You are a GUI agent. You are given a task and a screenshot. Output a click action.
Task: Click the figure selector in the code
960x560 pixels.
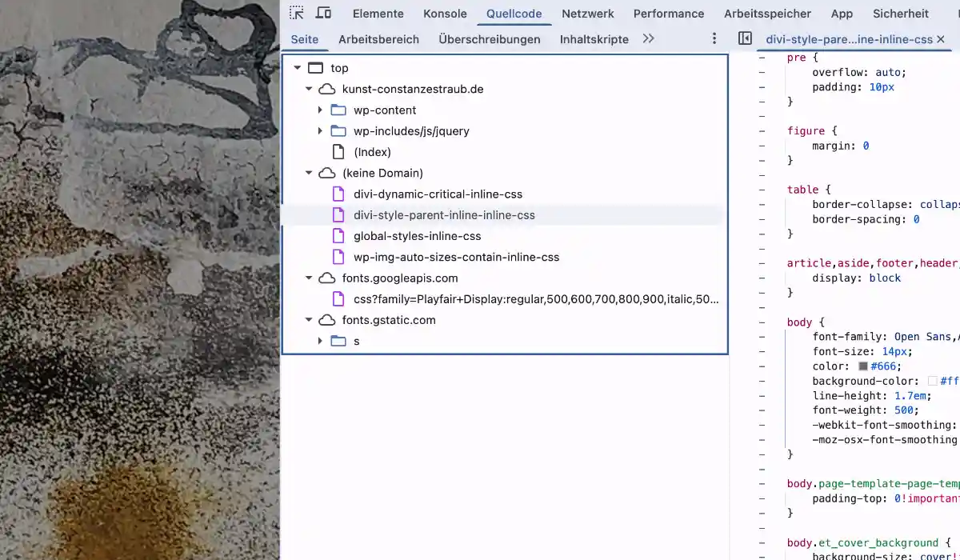pos(806,131)
